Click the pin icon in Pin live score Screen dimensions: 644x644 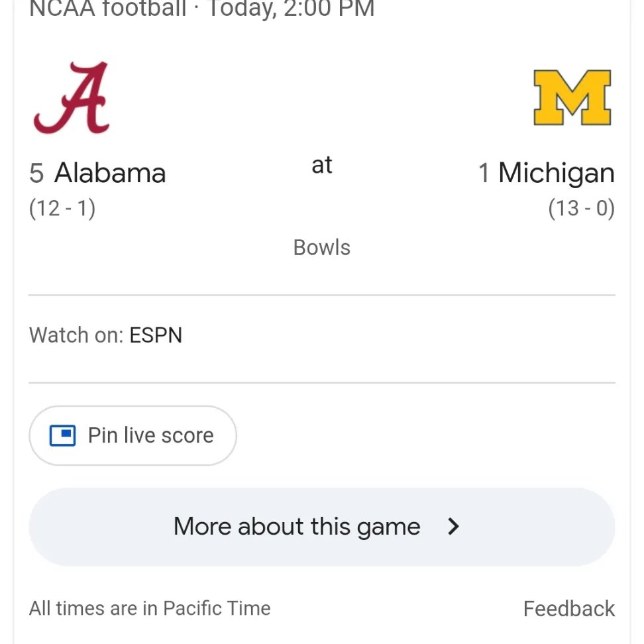(x=63, y=435)
